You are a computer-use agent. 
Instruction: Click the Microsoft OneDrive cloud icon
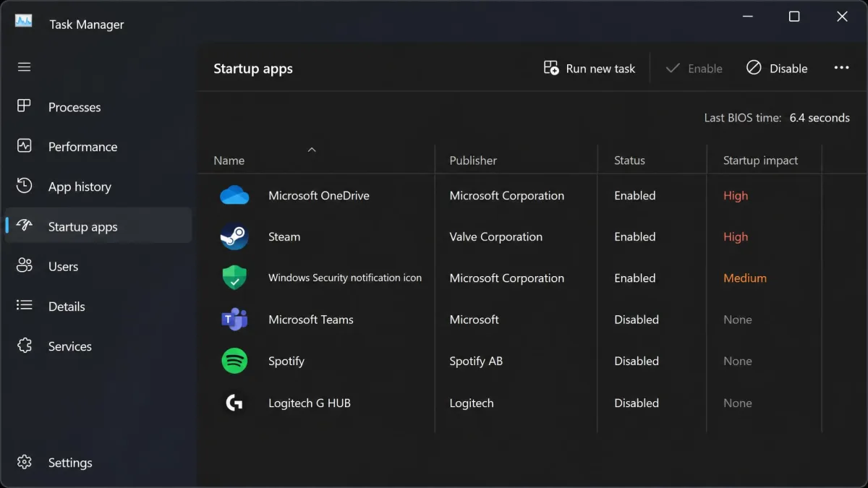234,195
